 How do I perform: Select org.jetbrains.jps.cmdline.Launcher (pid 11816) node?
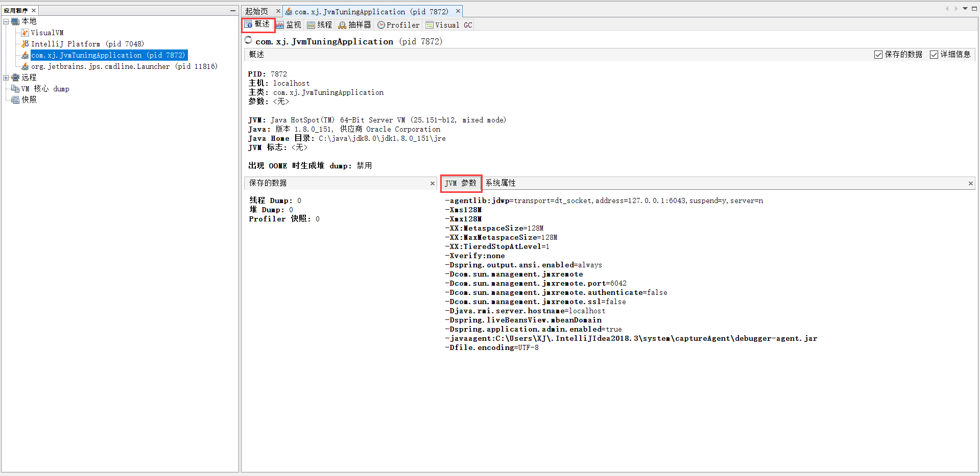(124, 66)
